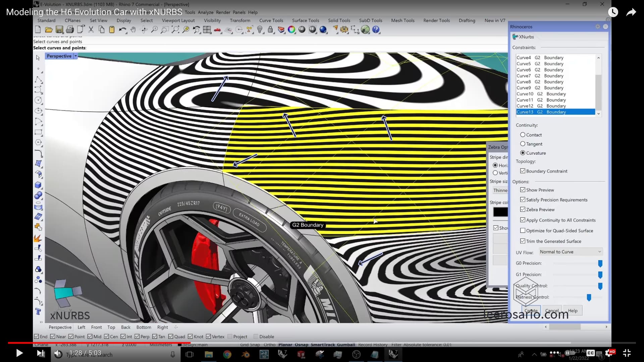Click the blue question mark Help icon
This screenshot has height=362, width=644.
376,30
